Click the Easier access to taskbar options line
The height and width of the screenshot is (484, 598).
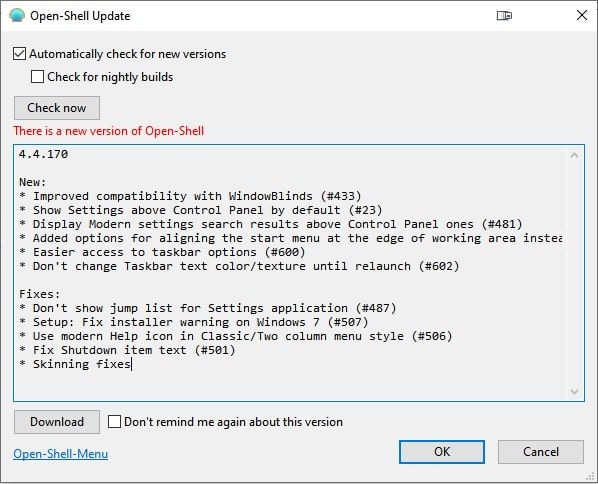[x=162, y=252]
